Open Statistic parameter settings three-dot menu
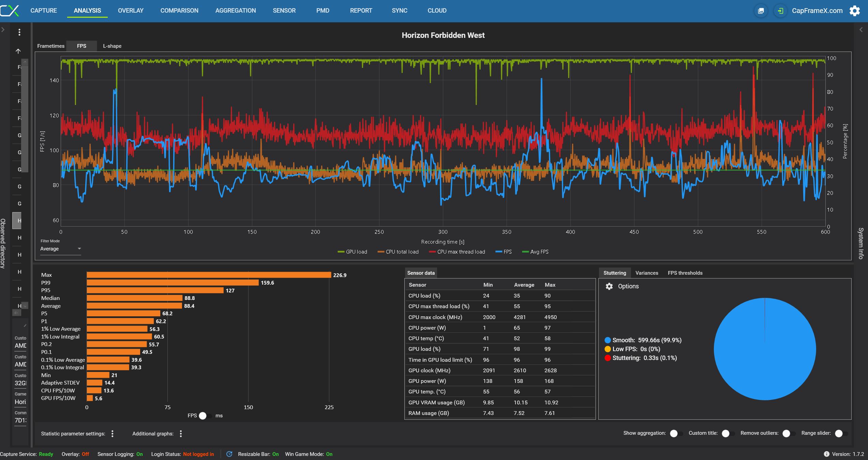This screenshot has width=868, height=460. pos(113,434)
